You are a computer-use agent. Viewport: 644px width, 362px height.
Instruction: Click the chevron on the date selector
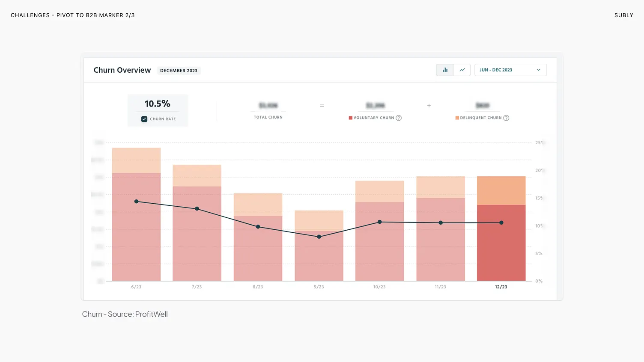point(540,70)
